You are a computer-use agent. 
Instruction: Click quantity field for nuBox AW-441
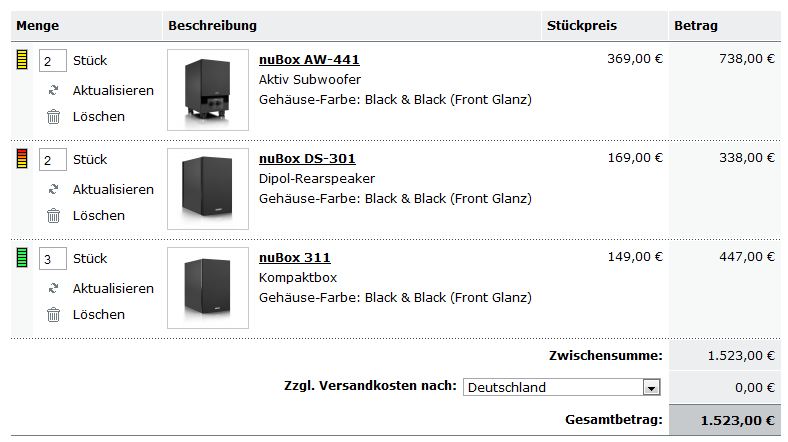click(x=52, y=61)
